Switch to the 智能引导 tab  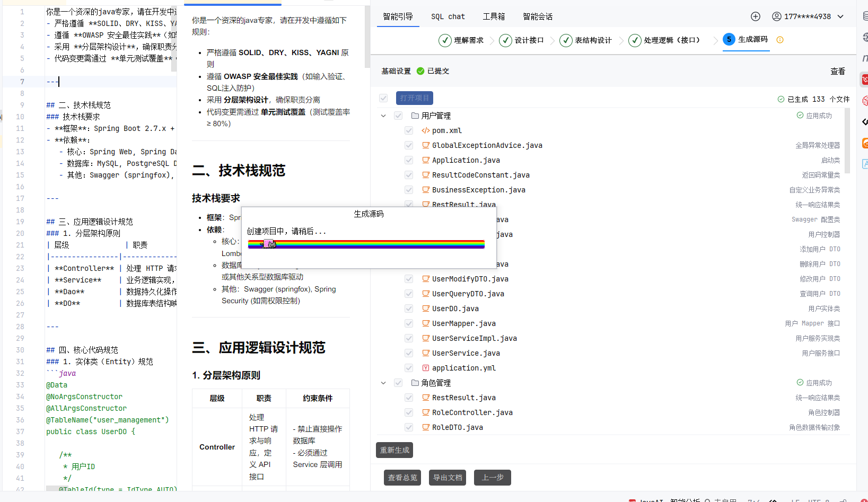[x=398, y=16]
